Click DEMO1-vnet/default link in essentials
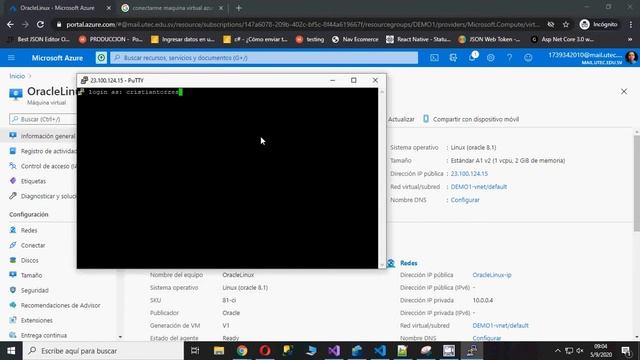This screenshot has height=360, width=640. coord(478,187)
